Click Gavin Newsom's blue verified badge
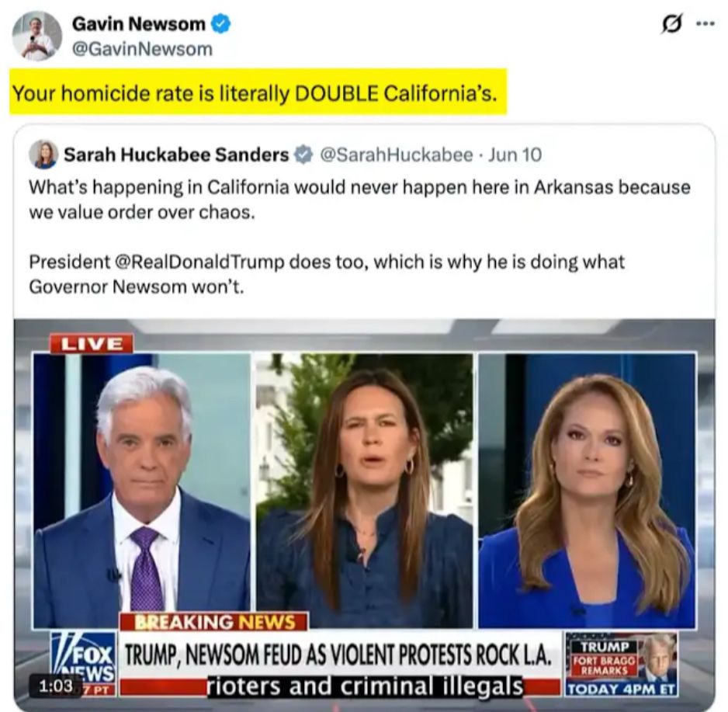 click(221, 24)
